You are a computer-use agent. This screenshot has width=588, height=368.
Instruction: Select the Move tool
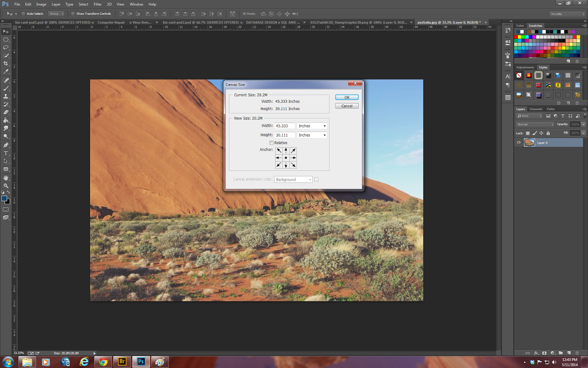[x=6, y=32]
